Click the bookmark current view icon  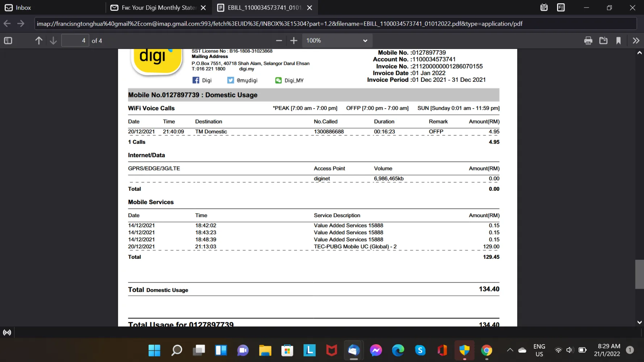pyautogui.click(x=618, y=41)
